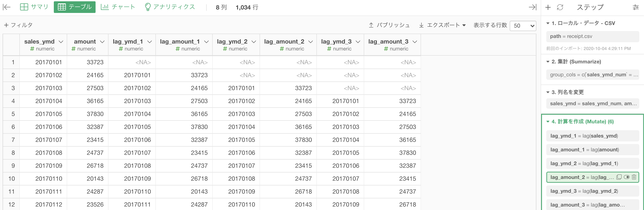Click the refresh steps icon
Viewport: 644px width, 210px height.
[560, 7]
